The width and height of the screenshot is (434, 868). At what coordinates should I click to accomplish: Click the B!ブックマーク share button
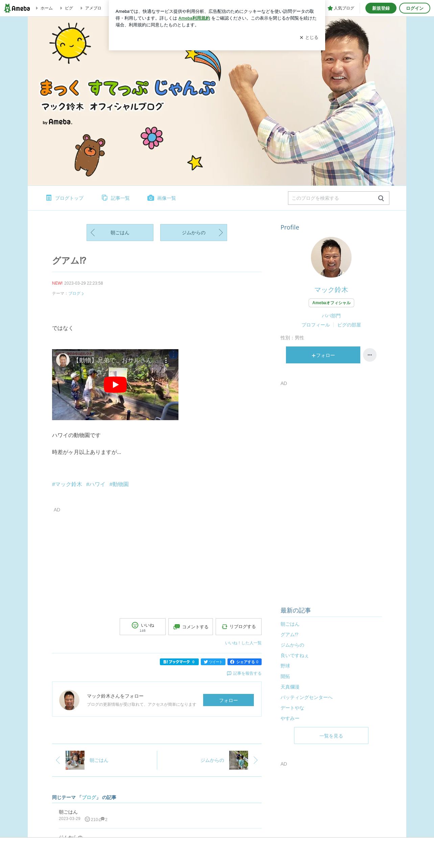click(179, 662)
